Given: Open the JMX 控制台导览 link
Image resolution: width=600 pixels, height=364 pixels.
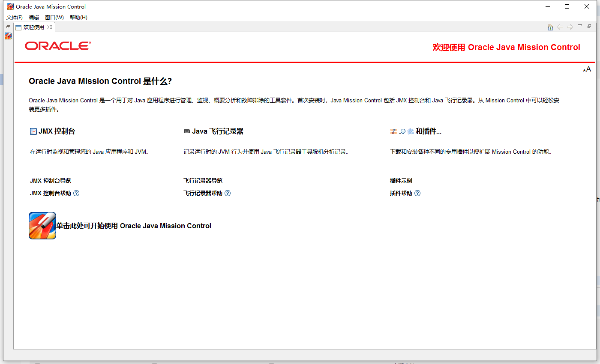Looking at the screenshot, I should [x=51, y=181].
